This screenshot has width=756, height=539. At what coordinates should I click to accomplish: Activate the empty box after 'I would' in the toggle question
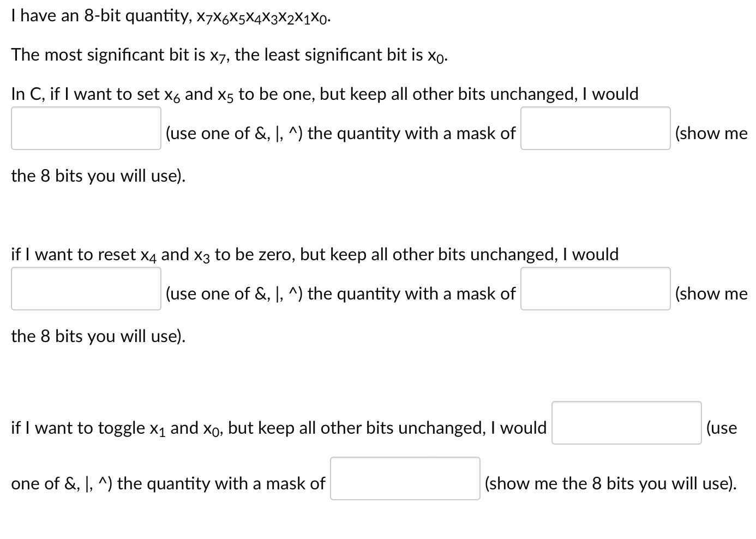[626, 423]
